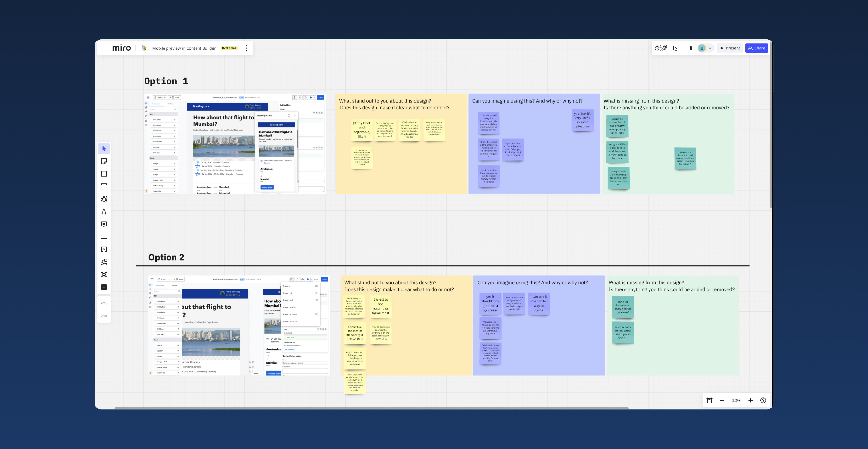This screenshot has height=449, width=868.
Task: Open the frames panel icon near zoom
Action: click(709, 400)
